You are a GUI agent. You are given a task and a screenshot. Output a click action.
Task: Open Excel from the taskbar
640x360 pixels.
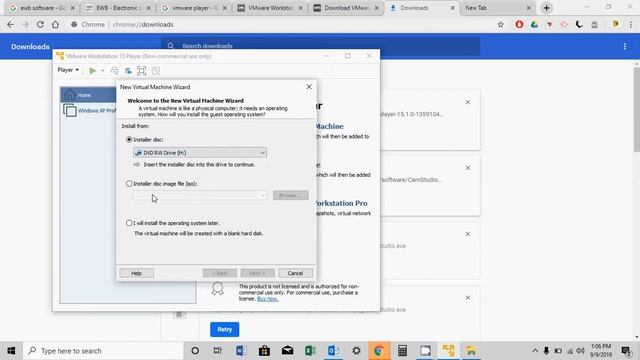tap(310, 351)
